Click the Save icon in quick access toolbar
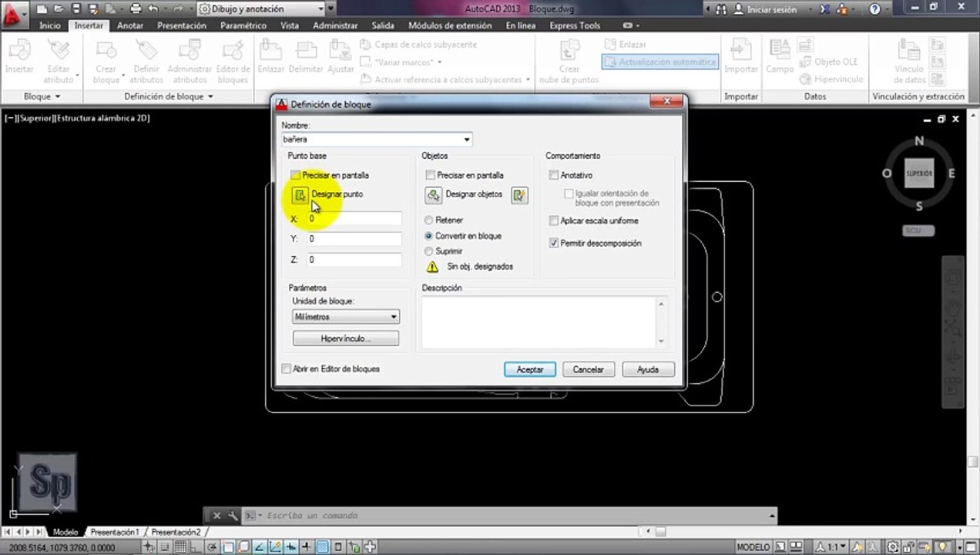 (x=76, y=9)
